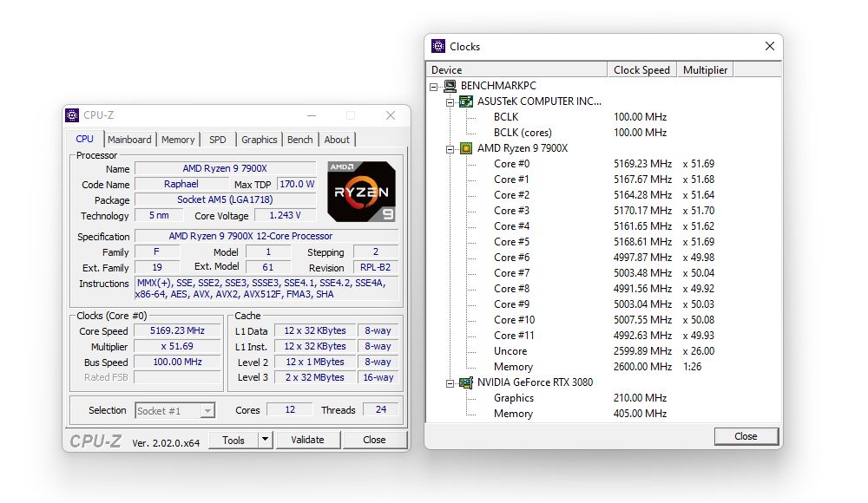The image size is (868, 503).
Task: Switch to the Memory tab
Action: (178, 140)
